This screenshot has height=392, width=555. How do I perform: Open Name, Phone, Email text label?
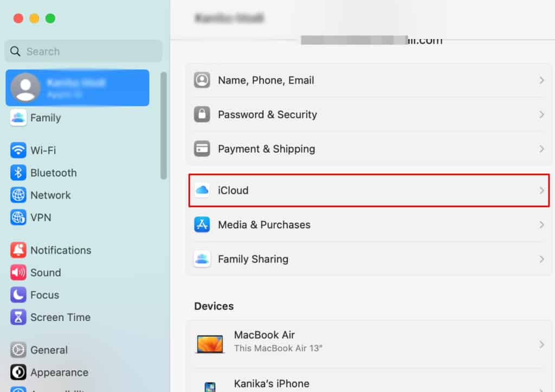coord(266,80)
